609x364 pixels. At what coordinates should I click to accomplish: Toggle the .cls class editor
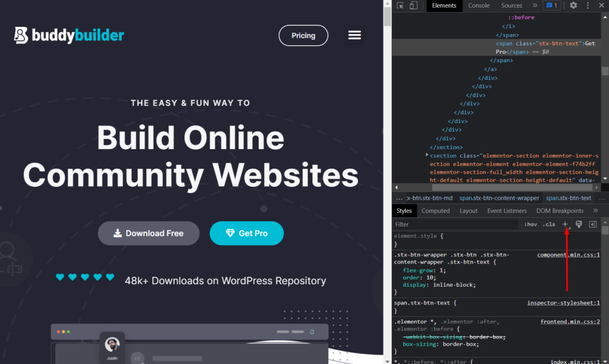pos(549,224)
